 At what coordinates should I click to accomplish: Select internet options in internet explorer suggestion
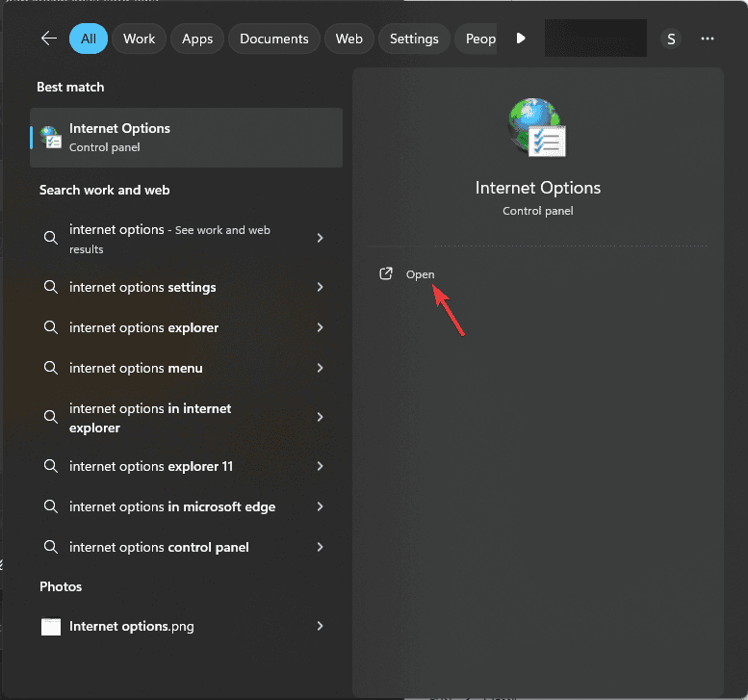(186, 418)
